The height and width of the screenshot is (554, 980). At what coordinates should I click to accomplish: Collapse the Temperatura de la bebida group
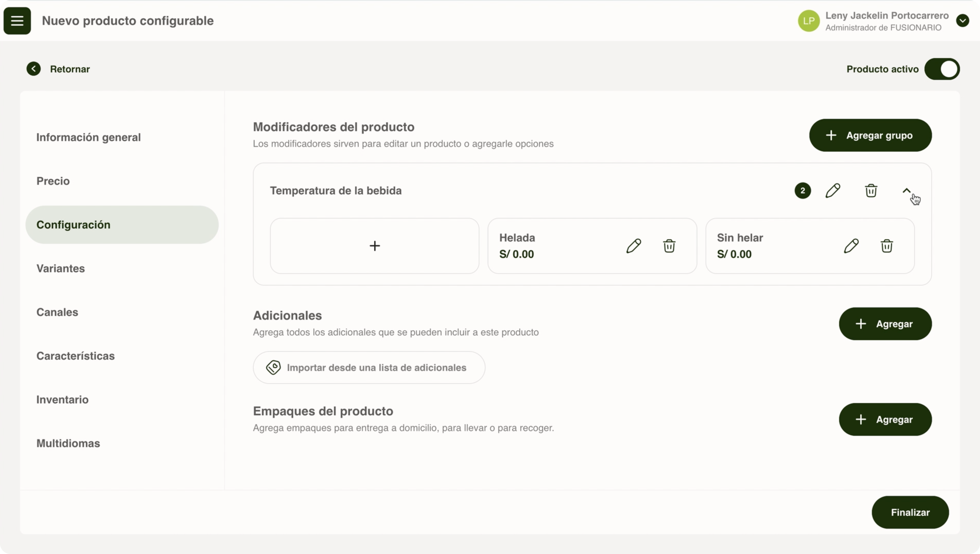(907, 191)
